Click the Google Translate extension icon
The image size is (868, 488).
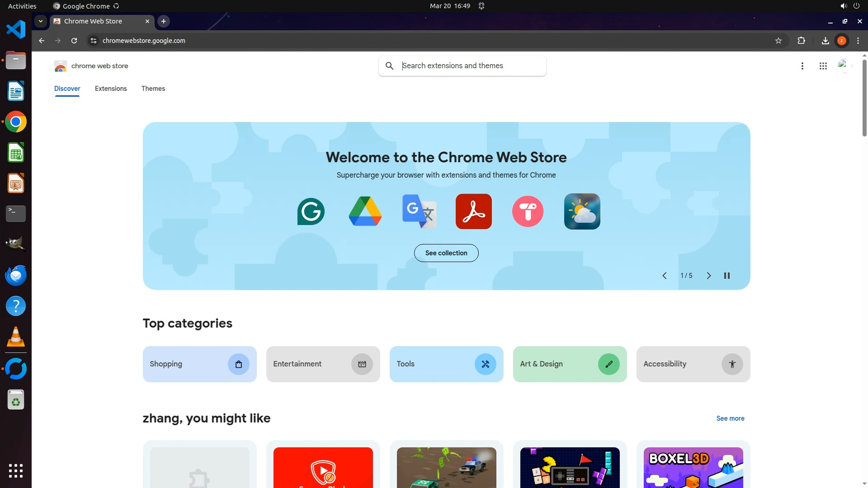pos(419,211)
